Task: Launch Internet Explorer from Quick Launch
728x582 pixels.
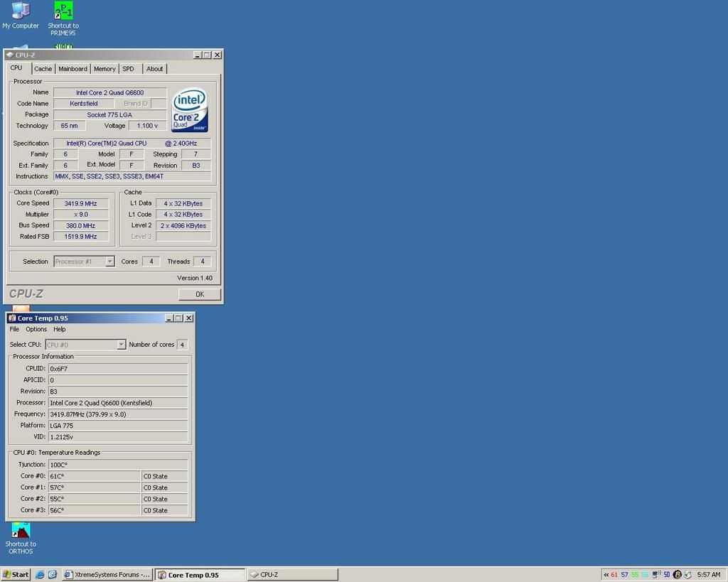Action: 40,574
